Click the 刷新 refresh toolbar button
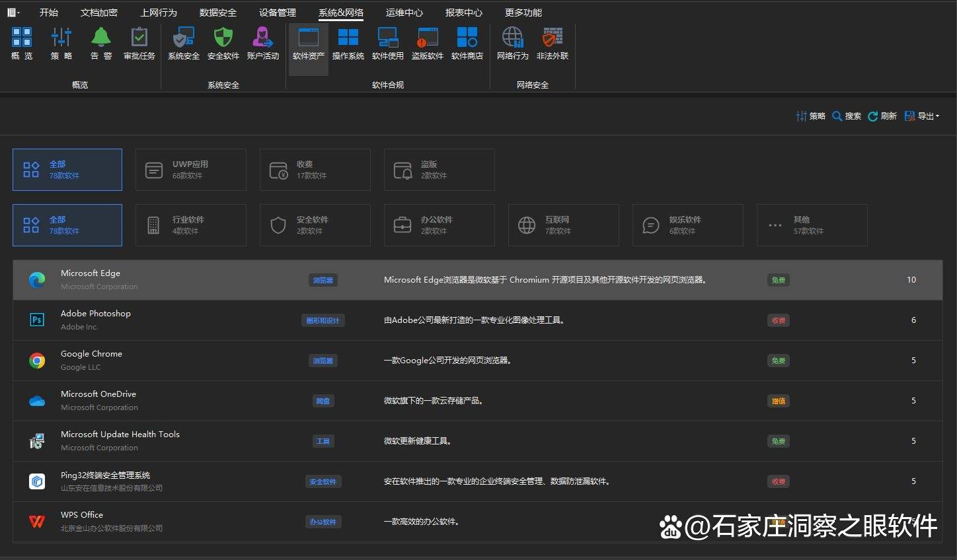 (882, 116)
